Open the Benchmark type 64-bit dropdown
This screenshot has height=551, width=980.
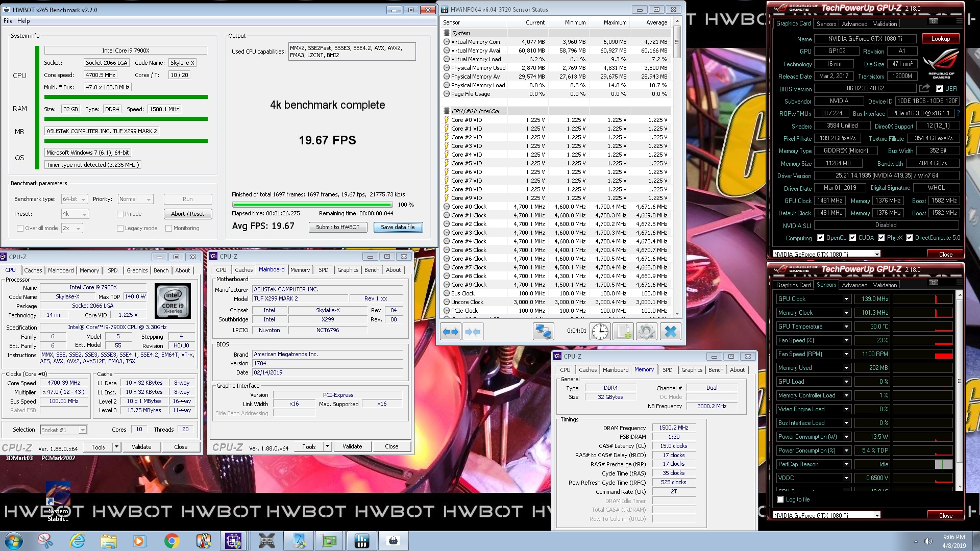coord(75,199)
